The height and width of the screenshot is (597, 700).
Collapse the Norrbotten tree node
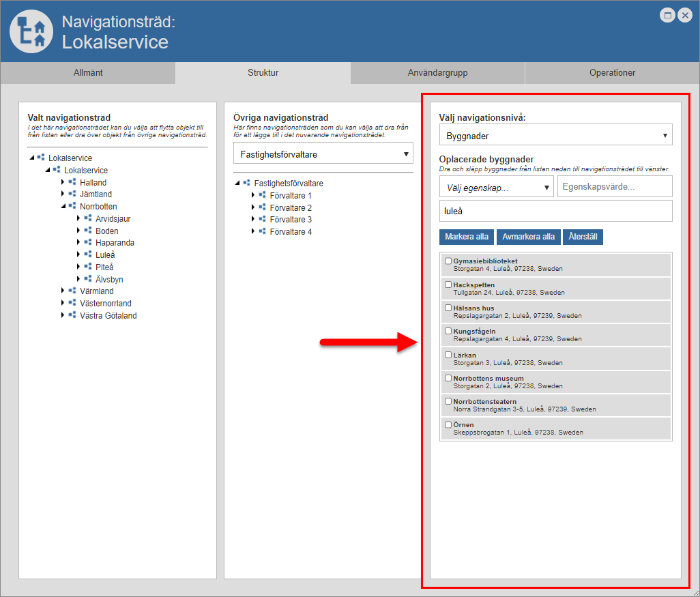[x=63, y=206]
